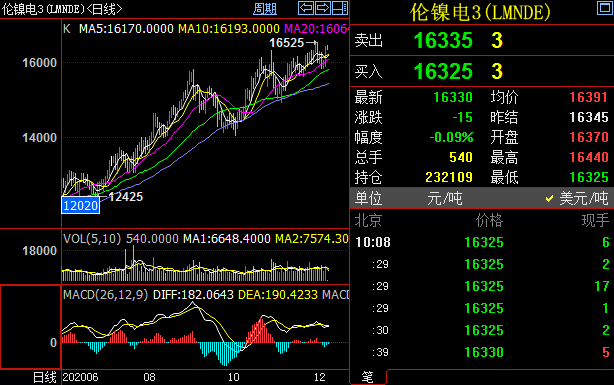Click the window icon beside 伦镍电3 title

605,8
